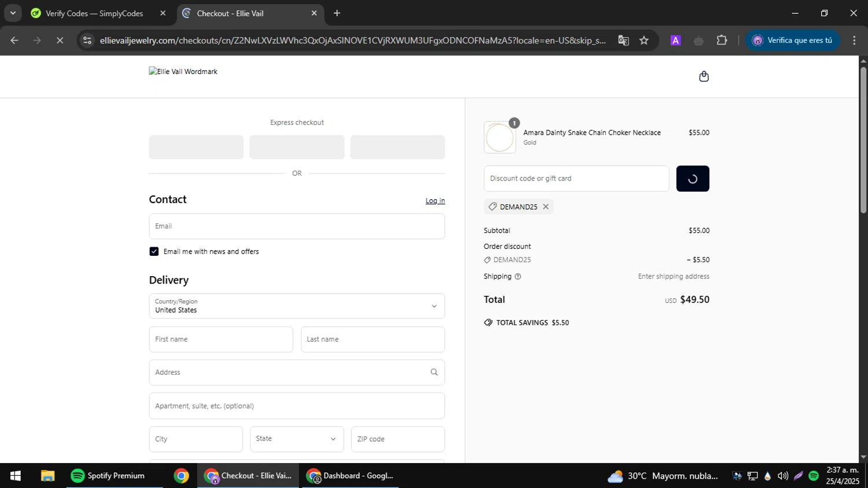Bookmark this page with the star icon
The image size is (868, 488).
click(x=644, y=41)
